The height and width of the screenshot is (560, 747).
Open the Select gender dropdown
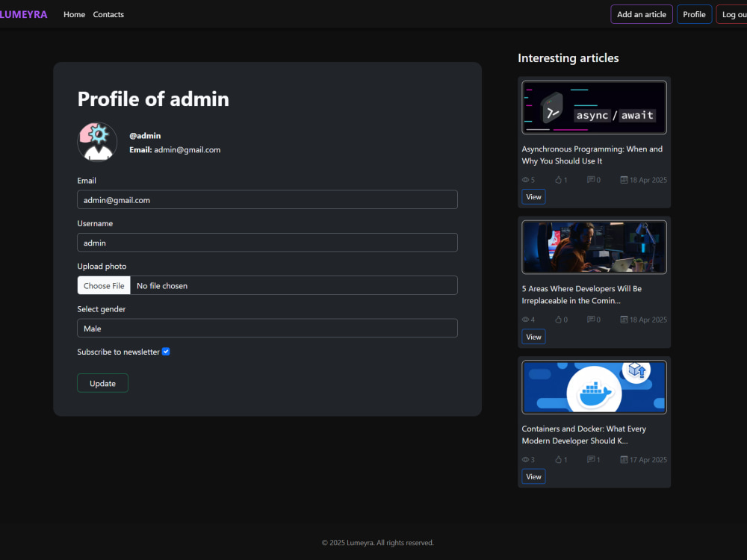267,328
